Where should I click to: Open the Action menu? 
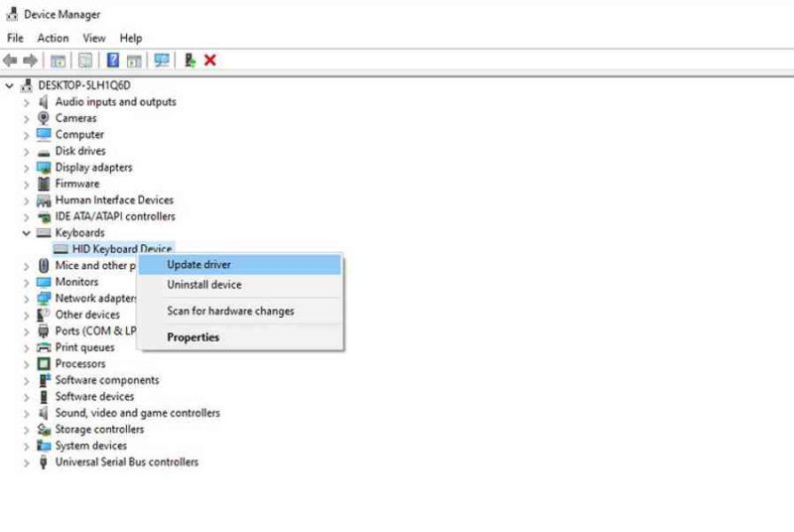tap(53, 38)
